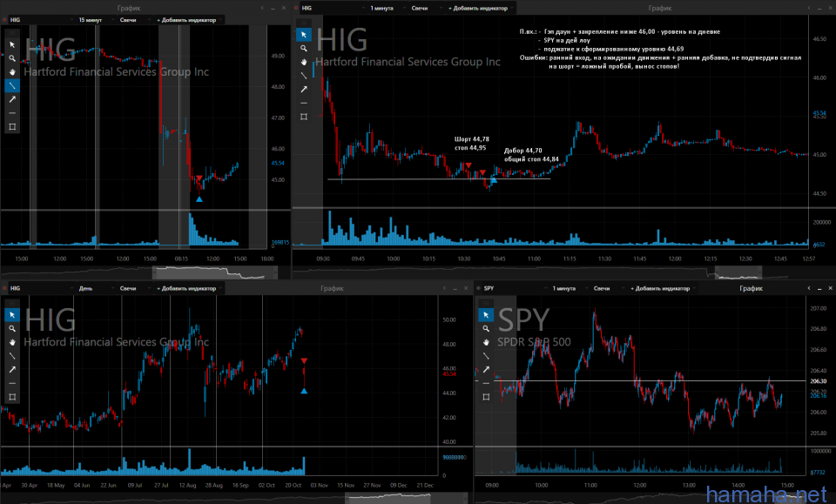The width and height of the screenshot is (836, 504).
Task: Select 'График' title tab of HIG 1-minute panel
Action: click(660, 8)
